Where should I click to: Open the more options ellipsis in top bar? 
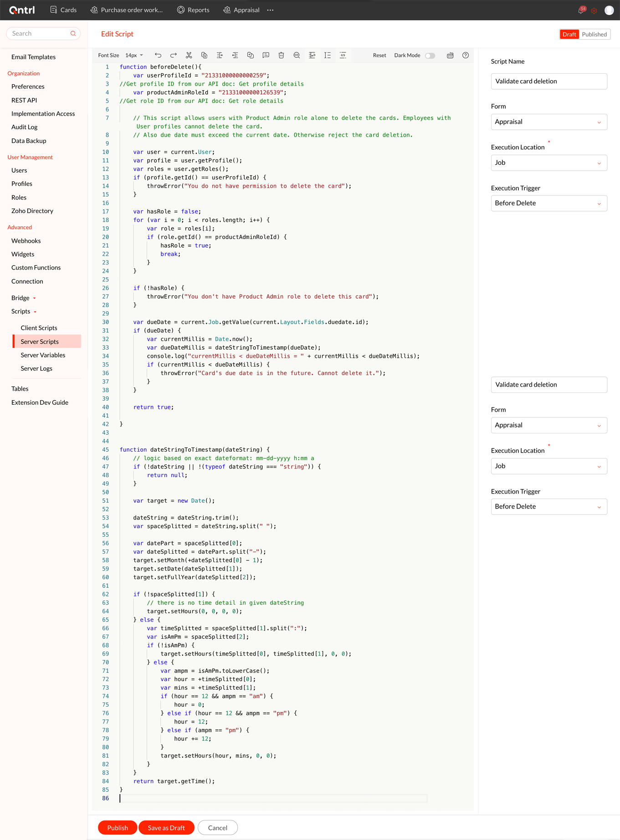[x=271, y=10]
